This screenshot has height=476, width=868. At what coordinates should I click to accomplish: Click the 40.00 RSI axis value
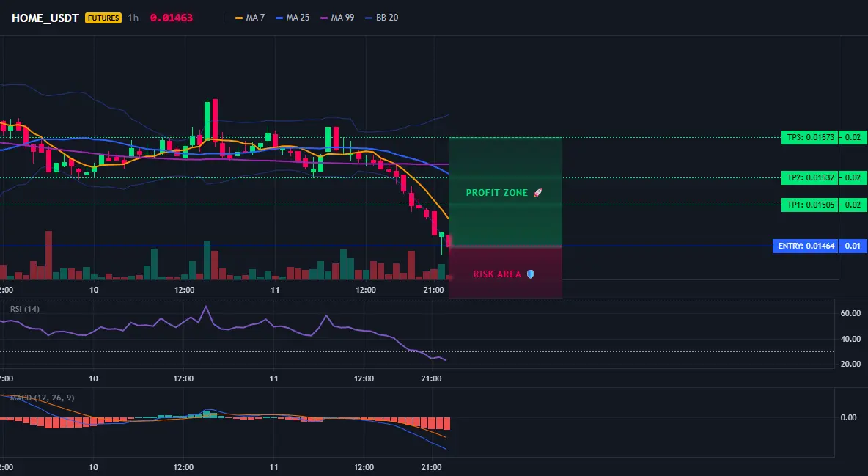pyautogui.click(x=851, y=339)
